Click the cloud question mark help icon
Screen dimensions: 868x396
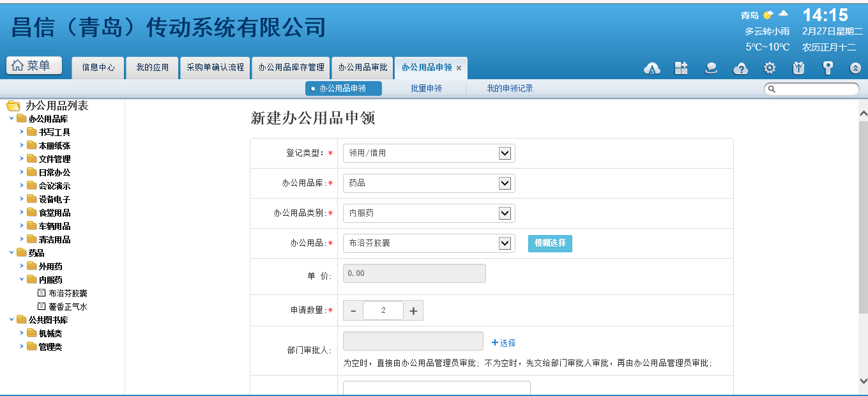click(740, 68)
